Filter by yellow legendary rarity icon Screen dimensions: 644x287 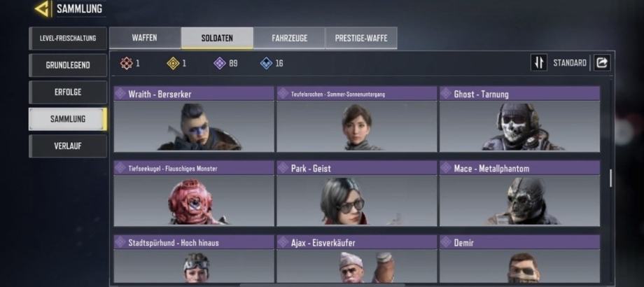pyautogui.click(x=174, y=63)
